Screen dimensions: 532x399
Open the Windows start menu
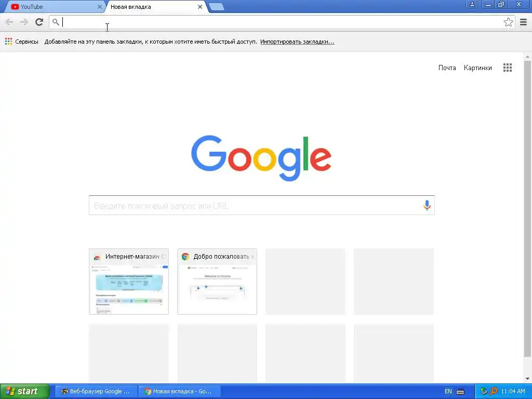click(24, 391)
